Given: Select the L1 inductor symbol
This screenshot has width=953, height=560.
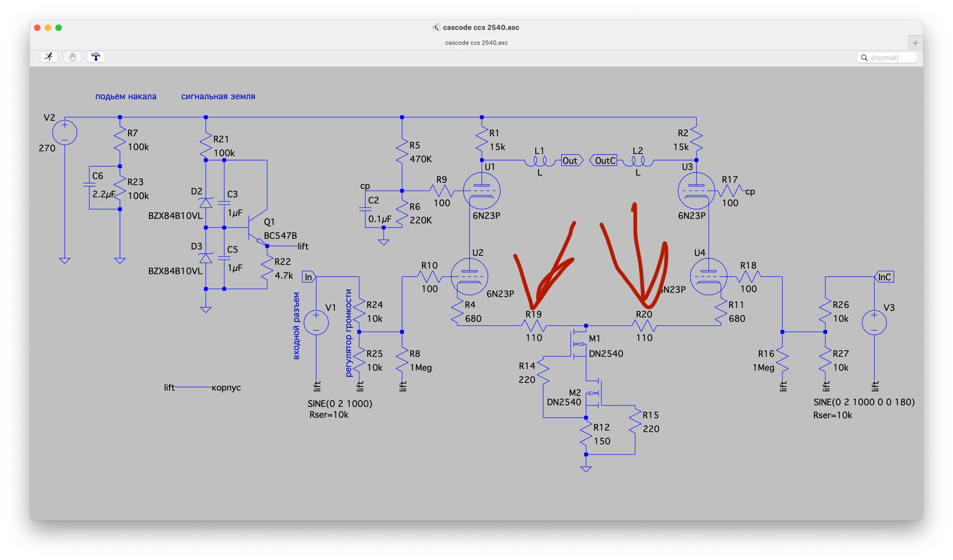Looking at the screenshot, I should 540,161.
